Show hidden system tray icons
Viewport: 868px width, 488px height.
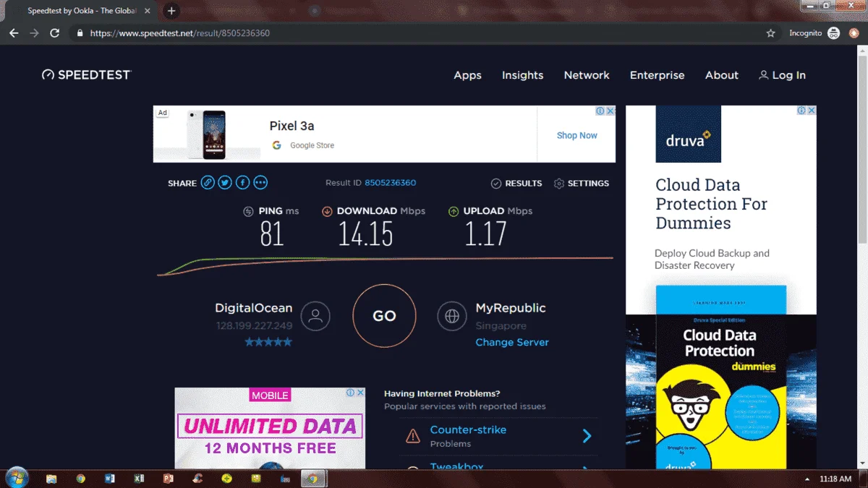(807, 479)
